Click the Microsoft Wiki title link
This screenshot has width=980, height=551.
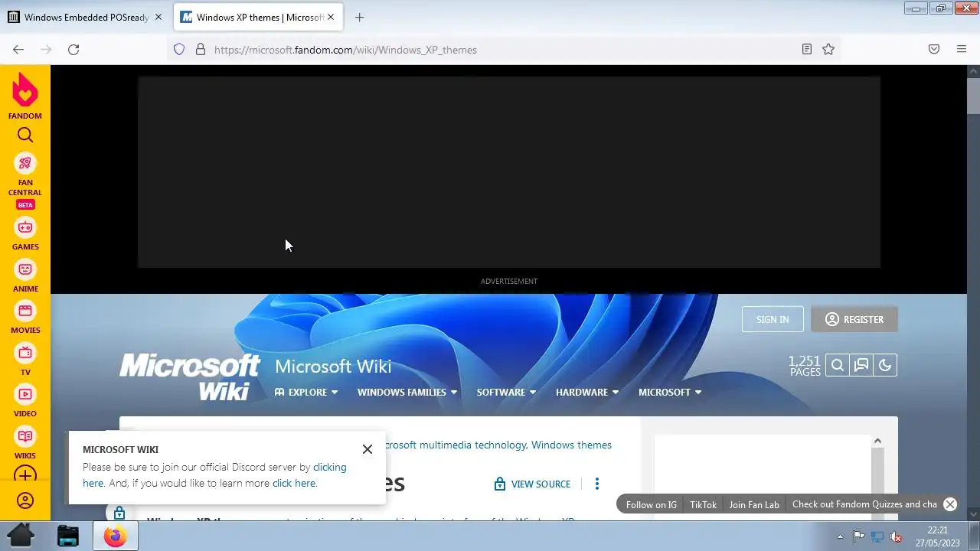pos(333,366)
